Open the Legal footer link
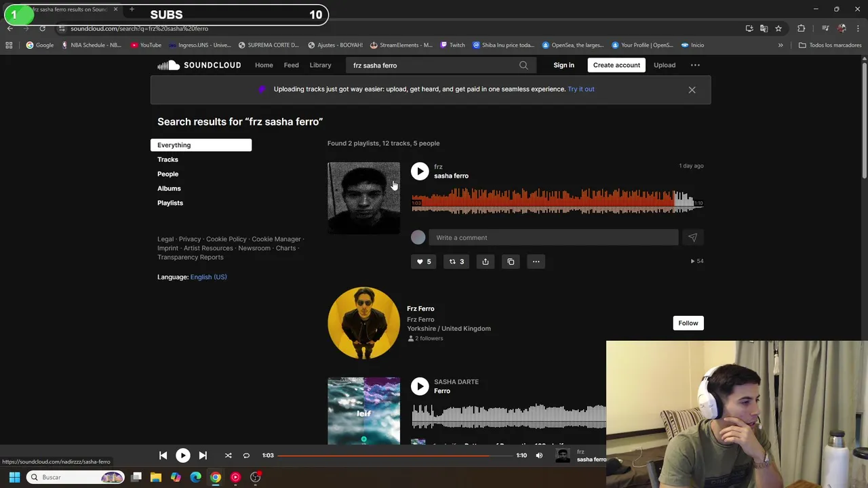Screen dimensions: 868x488 tap(165, 239)
